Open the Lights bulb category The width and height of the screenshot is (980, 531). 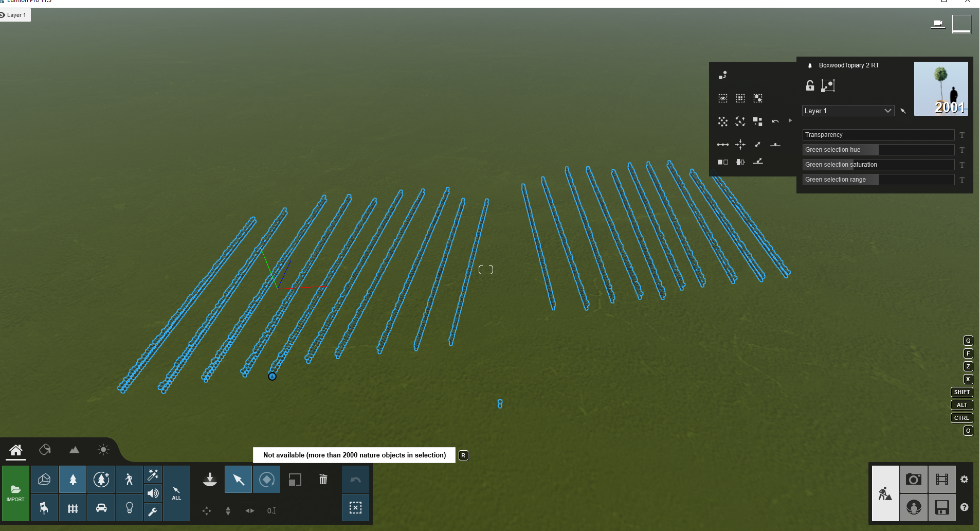click(x=130, y=508)
